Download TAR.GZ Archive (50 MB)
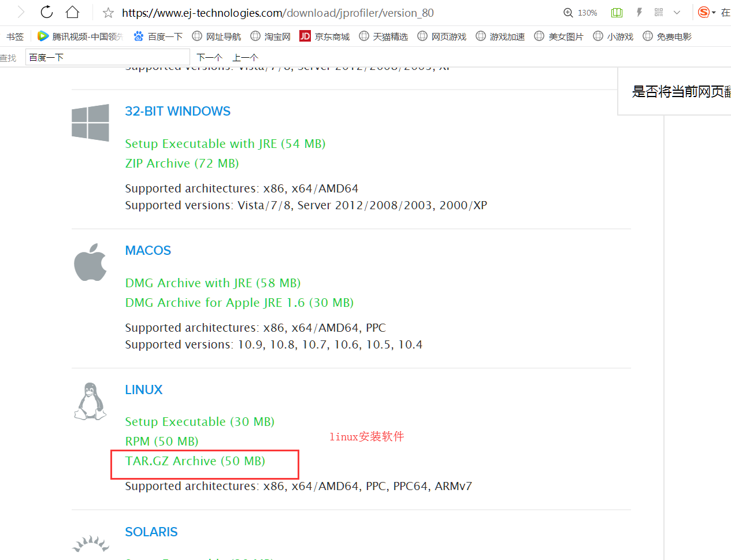 click(195, 461)
